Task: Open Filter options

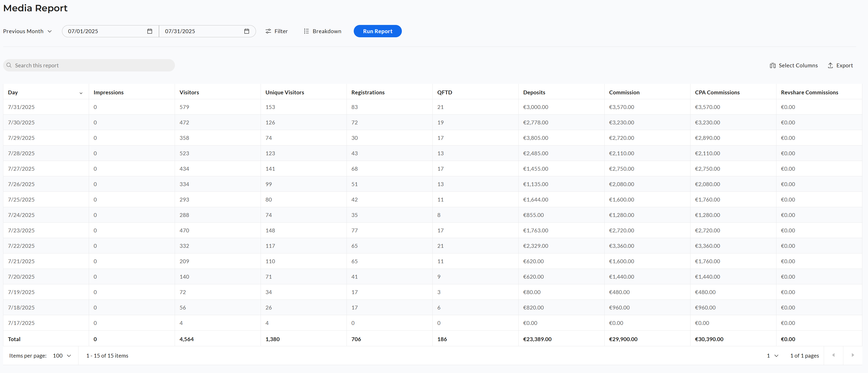Action: click(x=276, y=31)
